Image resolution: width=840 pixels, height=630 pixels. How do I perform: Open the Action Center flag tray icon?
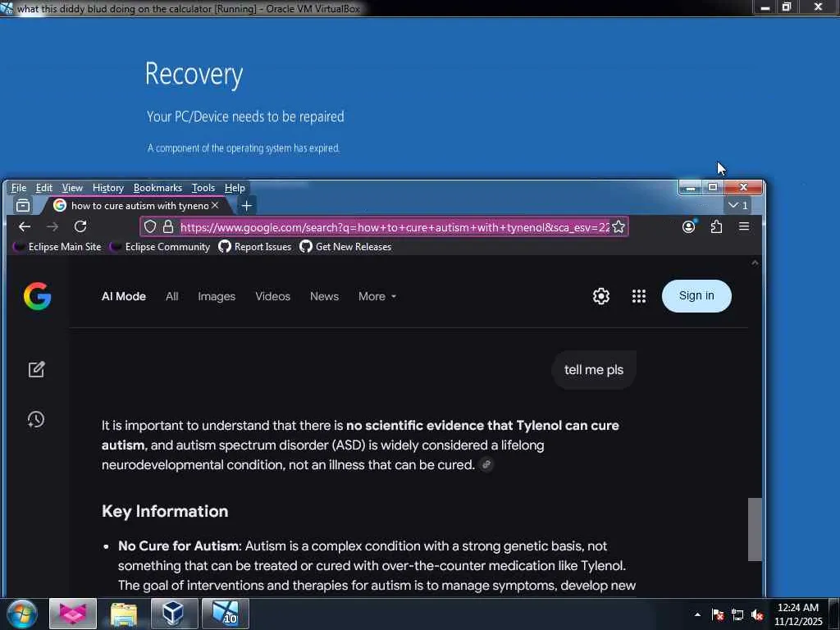[x=717, y=614]
